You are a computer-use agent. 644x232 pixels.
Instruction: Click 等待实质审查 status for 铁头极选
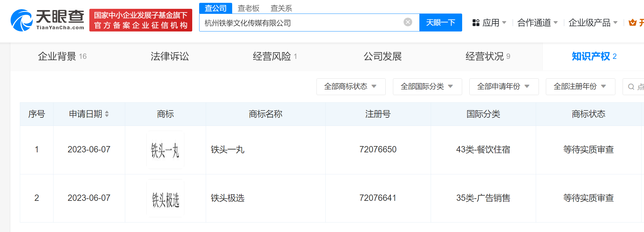(588, 198)
